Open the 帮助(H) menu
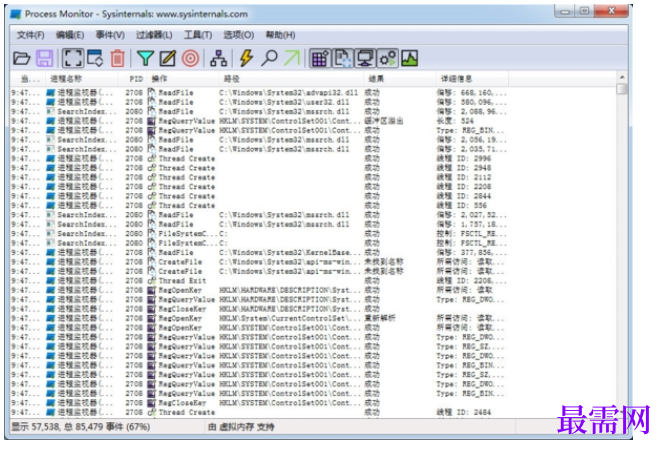669x451 pixels. (280, 35)
